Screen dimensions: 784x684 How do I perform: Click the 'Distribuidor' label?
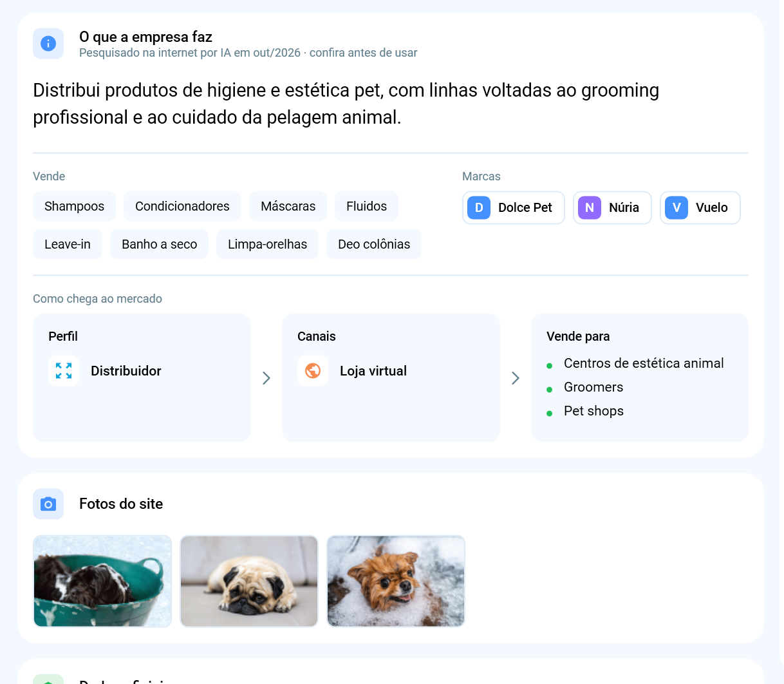click(x=126, y=371)
